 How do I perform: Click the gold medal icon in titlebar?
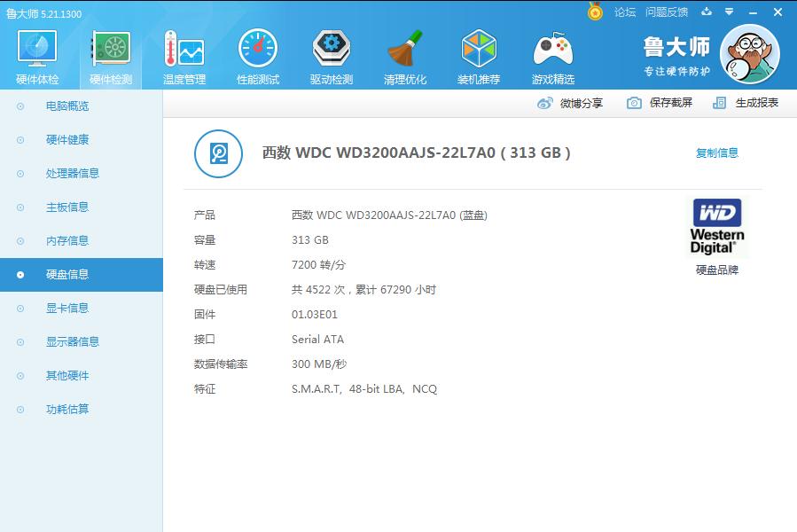click(595, 12)
